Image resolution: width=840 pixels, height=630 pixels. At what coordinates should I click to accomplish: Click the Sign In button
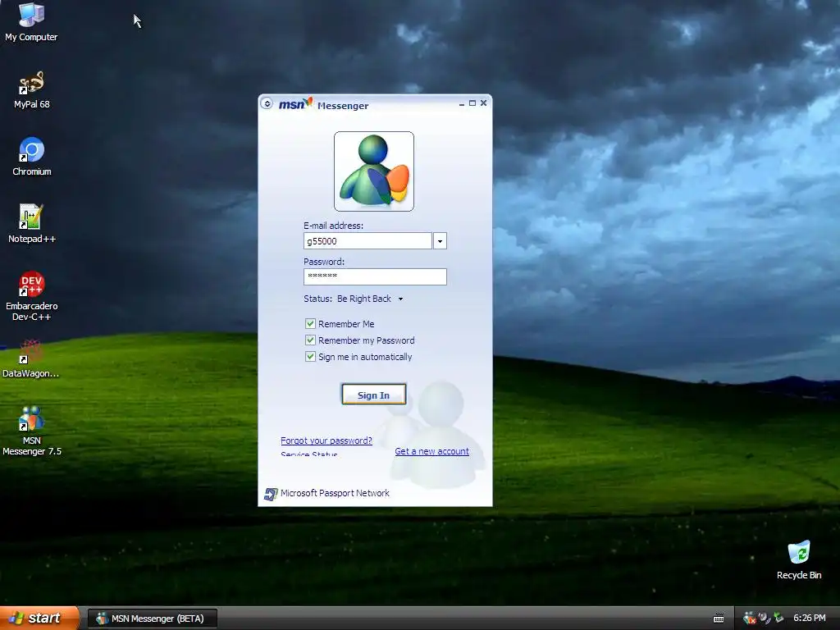click(x=374, y=395)
